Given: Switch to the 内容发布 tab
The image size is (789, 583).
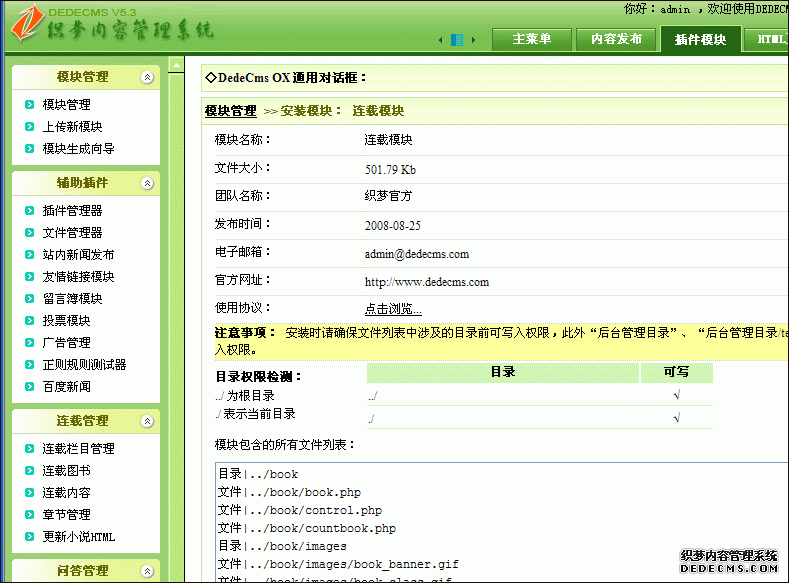Looking at the screenshot, I should coord(616,39).
